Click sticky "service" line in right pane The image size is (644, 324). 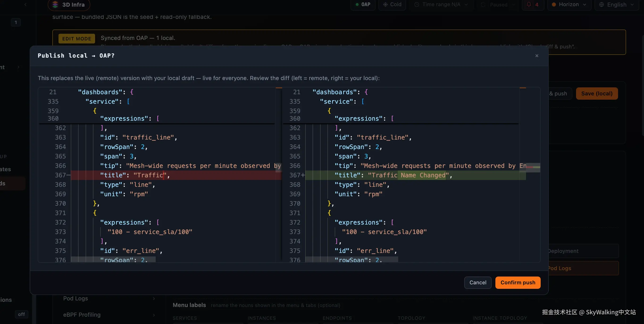pyautogui.click(x=342, y=102)
